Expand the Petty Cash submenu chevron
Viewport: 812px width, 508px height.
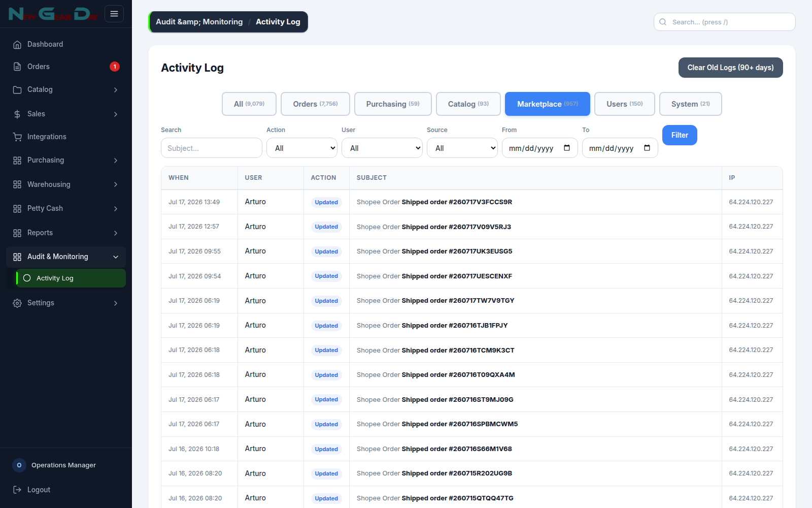pos(116,209)
